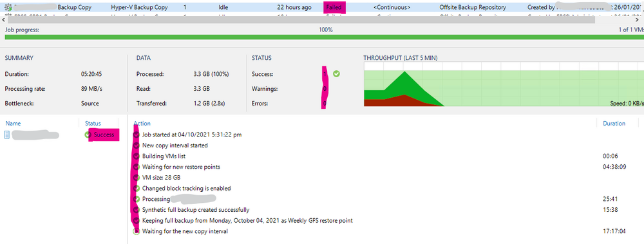Click the SUMMARY section heading
The width and height of the screenshot is (644, 244).
[x=19, y=59]
